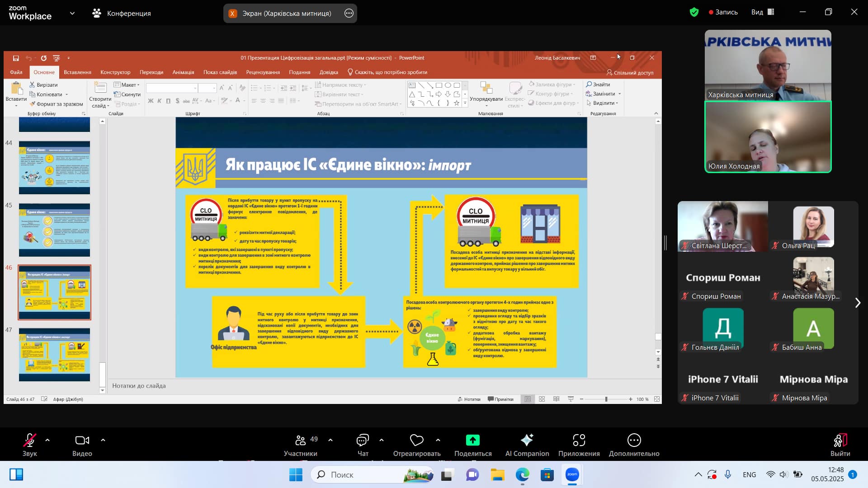Screen dimensions: 868x488
Task: Show next page of participant gallery
Action: pos(858,303)
